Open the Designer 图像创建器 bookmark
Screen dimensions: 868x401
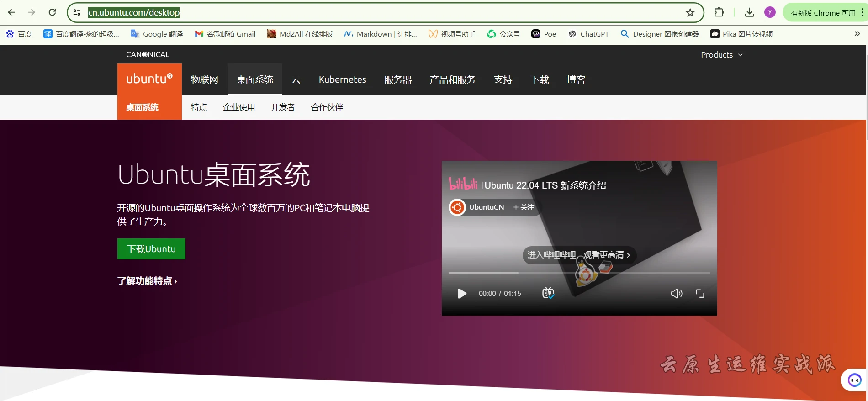pos(659,34)
